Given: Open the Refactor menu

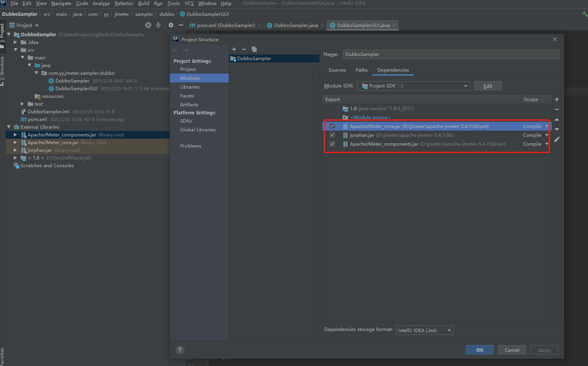Looking at the screenshot, I should tap(124, 3).
